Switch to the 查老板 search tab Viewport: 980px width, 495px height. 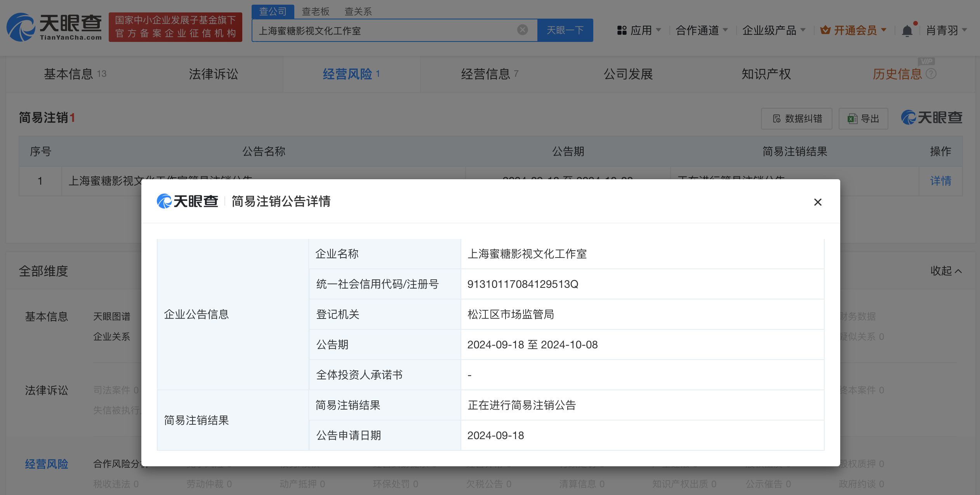tap(315, 12)
